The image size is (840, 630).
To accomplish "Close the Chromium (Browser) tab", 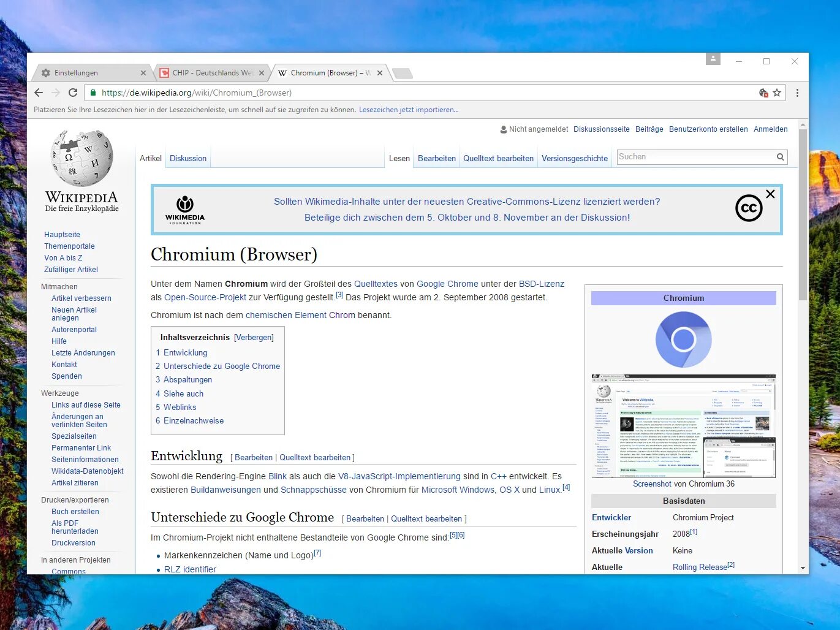I will (380, 73).
